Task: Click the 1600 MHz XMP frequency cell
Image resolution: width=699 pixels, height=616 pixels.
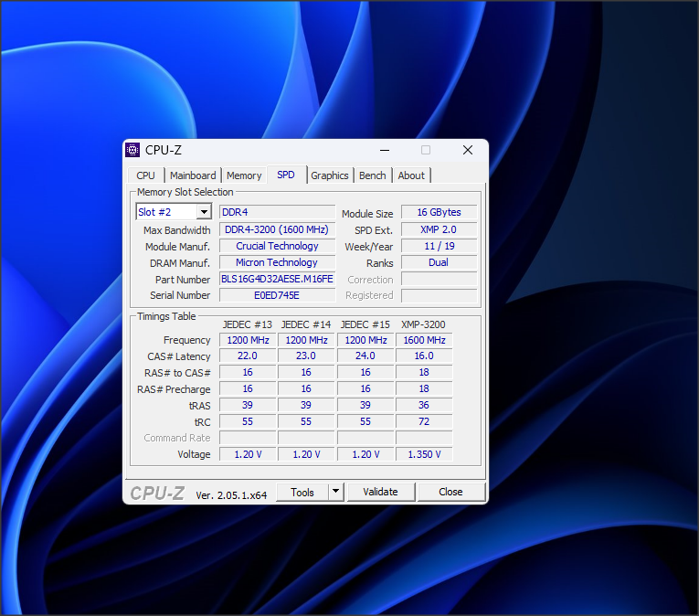Action: pyautogui.click(x=424, y=340)
